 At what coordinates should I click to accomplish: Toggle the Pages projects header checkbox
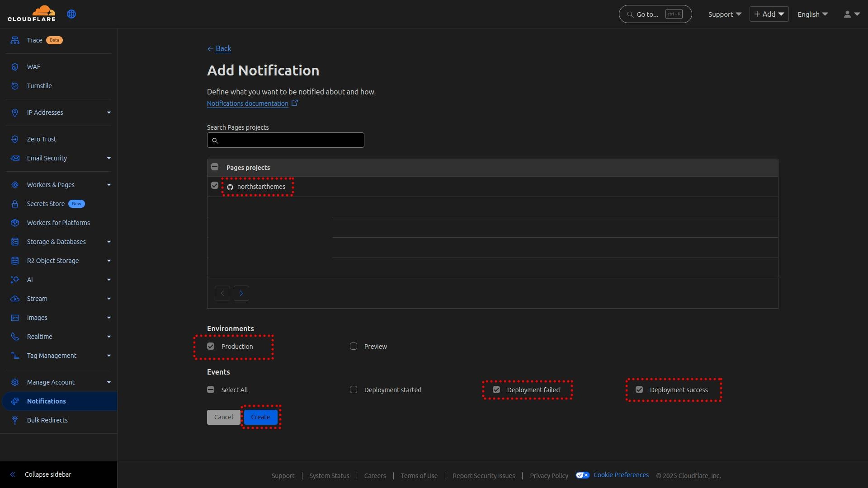(215, 167)
